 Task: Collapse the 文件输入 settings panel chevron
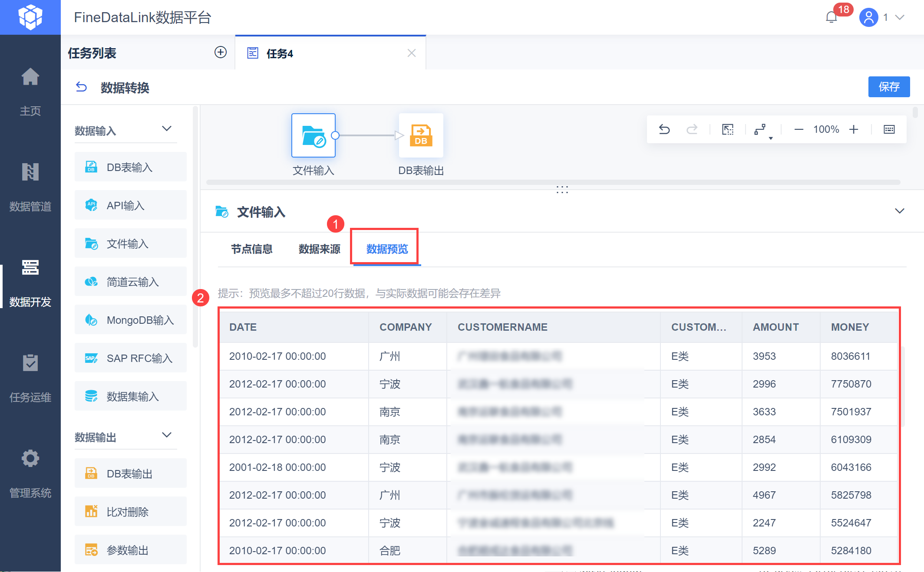coord(899,211)
